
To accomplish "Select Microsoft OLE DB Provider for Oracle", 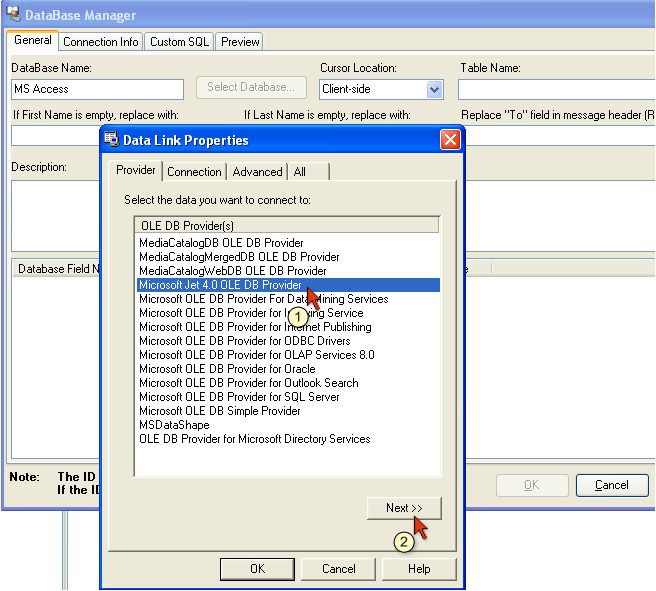I will (x=288, y=369).
